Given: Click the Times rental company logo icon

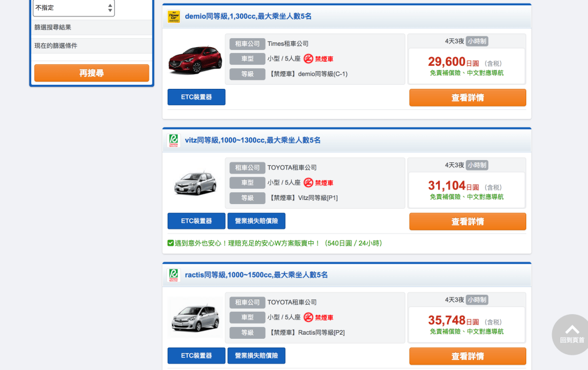Looking at the screenshot, I should click(x=173, y=16).
